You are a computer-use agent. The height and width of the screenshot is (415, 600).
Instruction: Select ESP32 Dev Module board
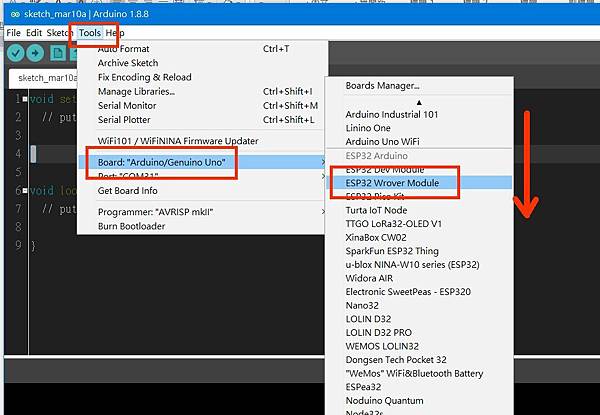[x=419, y=169]
